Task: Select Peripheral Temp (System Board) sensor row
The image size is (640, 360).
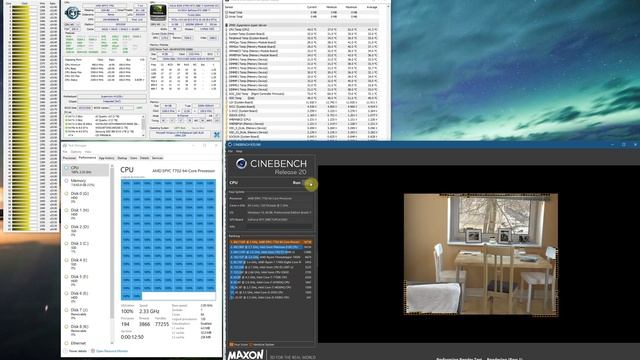Action: pos(302,38)
